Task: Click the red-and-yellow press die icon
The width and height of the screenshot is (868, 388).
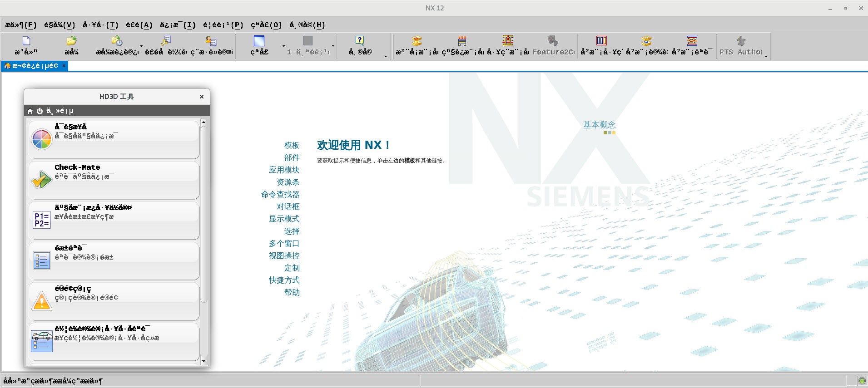Action: [508, 41]
